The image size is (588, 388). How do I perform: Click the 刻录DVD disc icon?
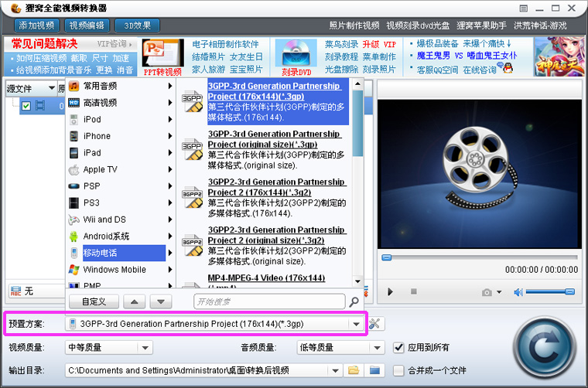click(x=296, y=53)
